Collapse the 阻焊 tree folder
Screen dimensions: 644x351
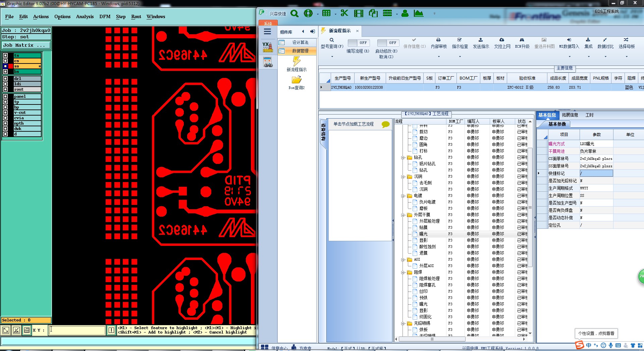click(x=403, y=272)
